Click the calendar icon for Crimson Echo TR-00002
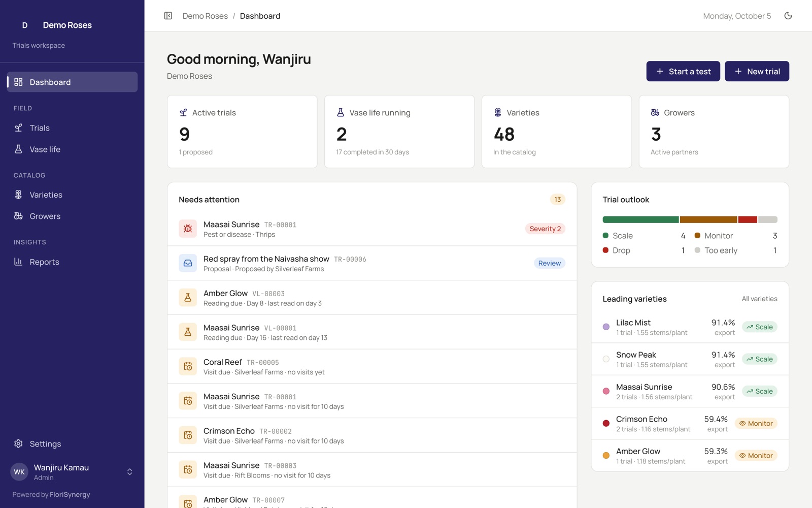This screenshot has width=812, height=508. click(188, 435)
